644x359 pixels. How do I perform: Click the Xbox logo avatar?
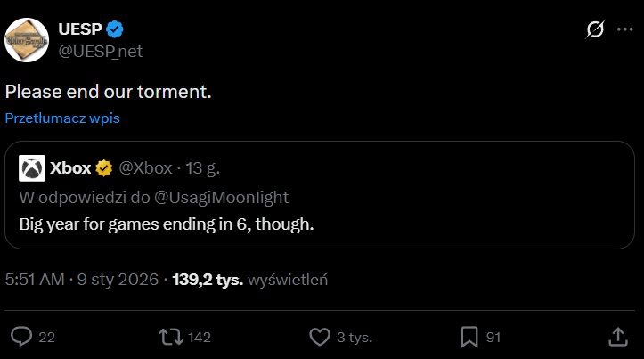[x=33, y=168]
